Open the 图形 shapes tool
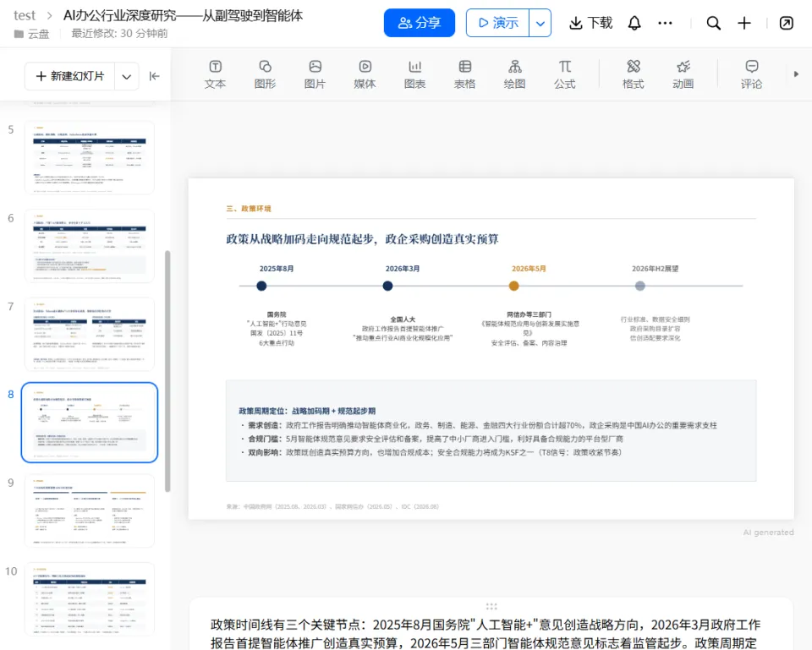Image resolution: width=812 pixels, height=650 pixels. click(x=265, y=75)
